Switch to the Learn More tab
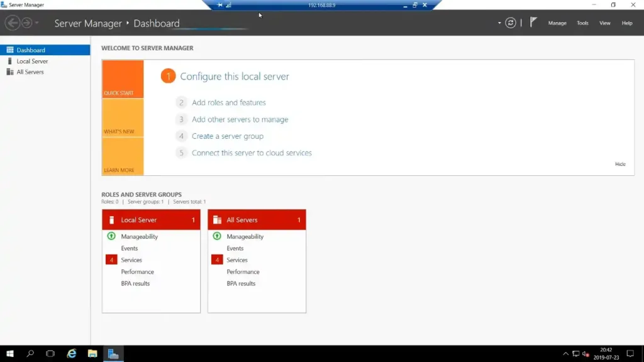 pyautogui.click(x=123, y=156)
